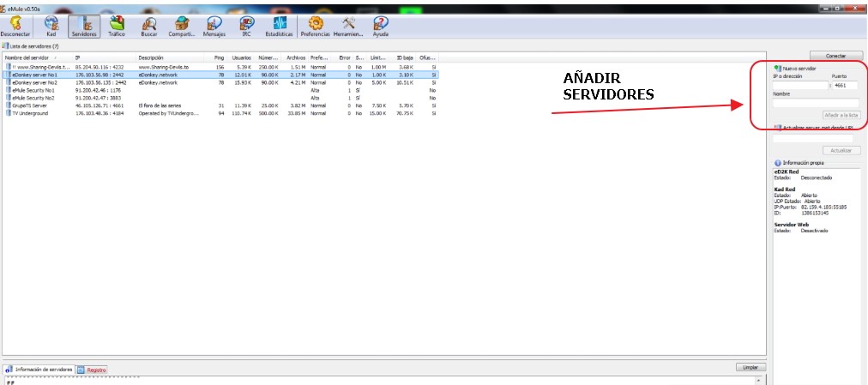Click the Limpiar log button

pos(751,367)
